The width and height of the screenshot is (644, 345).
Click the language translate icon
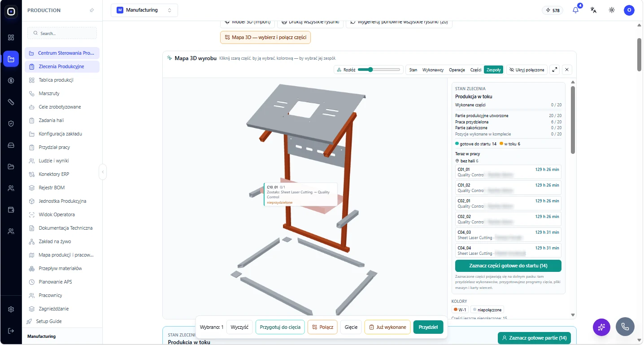tap(593, 10)
